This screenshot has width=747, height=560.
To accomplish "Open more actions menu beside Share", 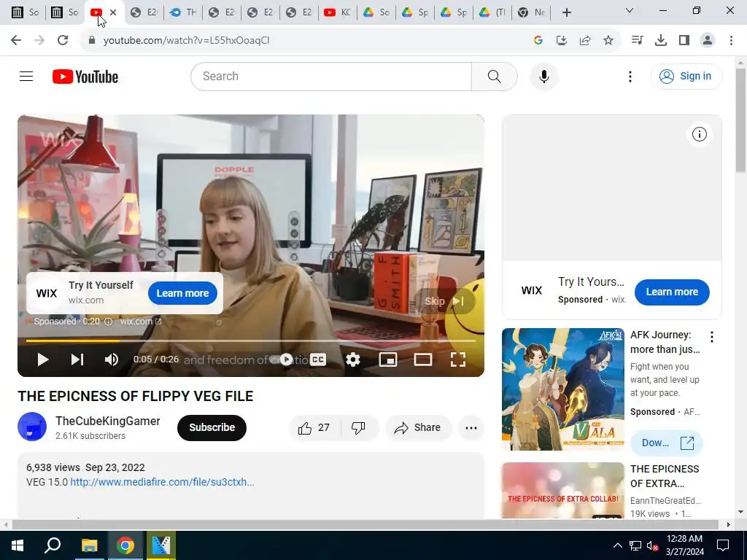I will coord(471,427).
